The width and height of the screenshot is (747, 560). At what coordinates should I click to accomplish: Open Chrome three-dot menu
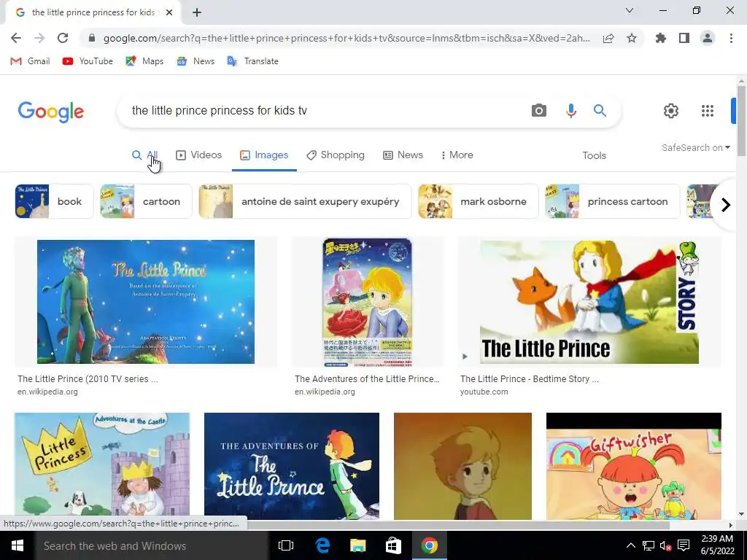click(731, 38)
